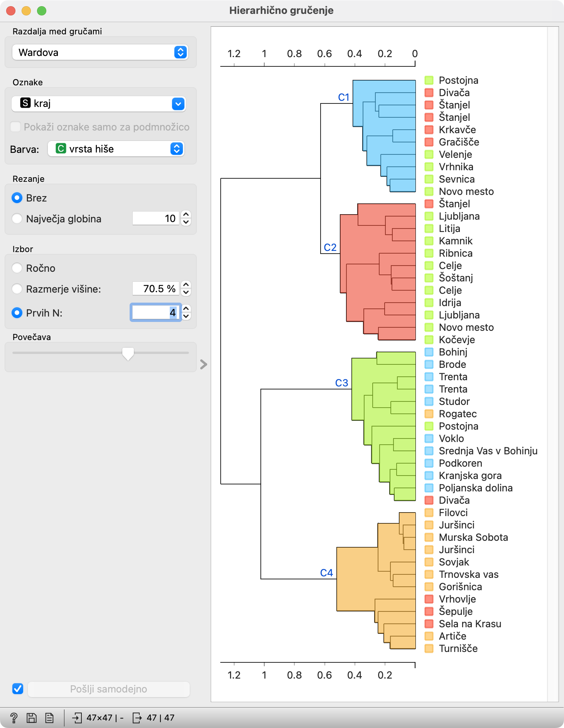The height and width of the screenshot is (728, 564).
Task: Click the 70.5 % height ratio field
Action: pos(155,288)
